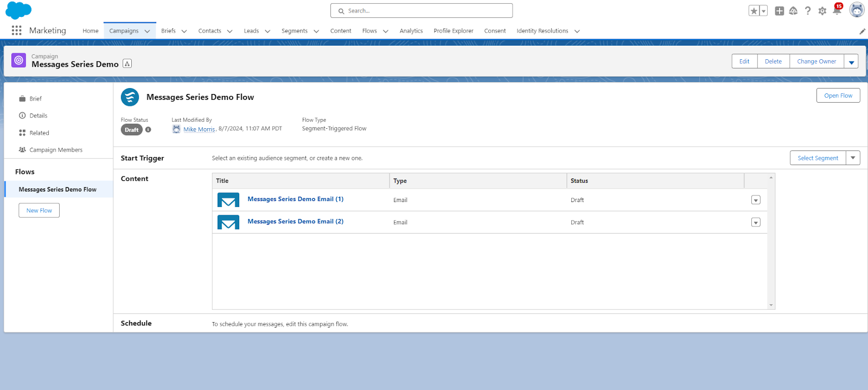868x390 pixels.
Task: Open the Contacts tab
Action: coord(209,31)
